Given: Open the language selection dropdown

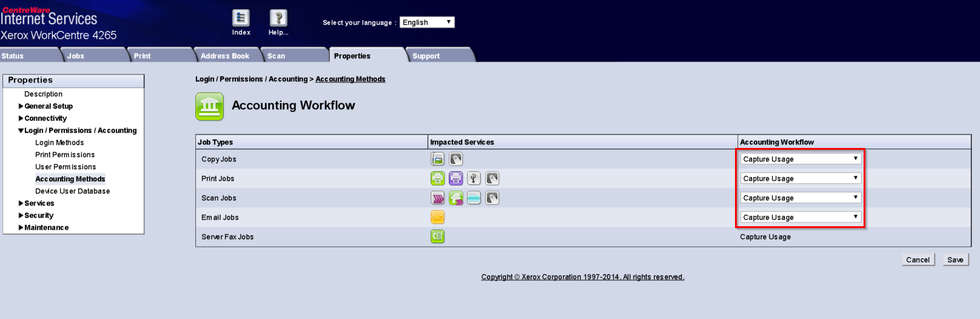Looking at the screenshot, I should pyautogui.click(x=427, y=22).
